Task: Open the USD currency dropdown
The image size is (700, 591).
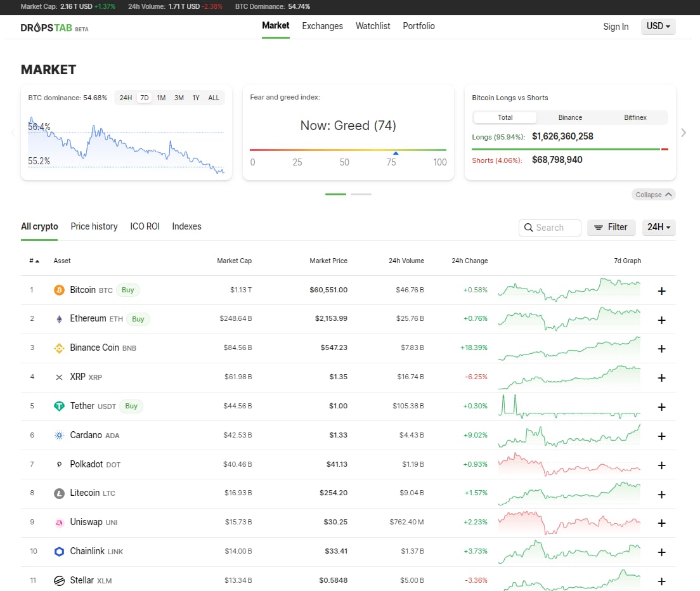Action: 658,27
